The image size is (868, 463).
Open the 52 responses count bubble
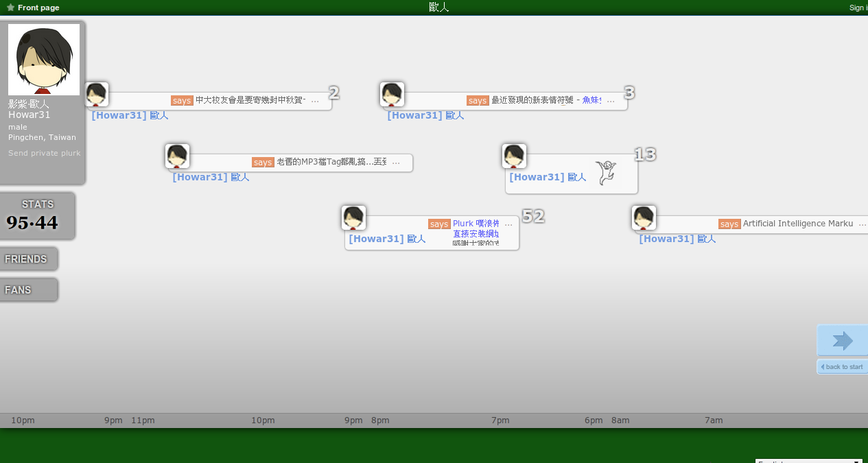(532, 216)
